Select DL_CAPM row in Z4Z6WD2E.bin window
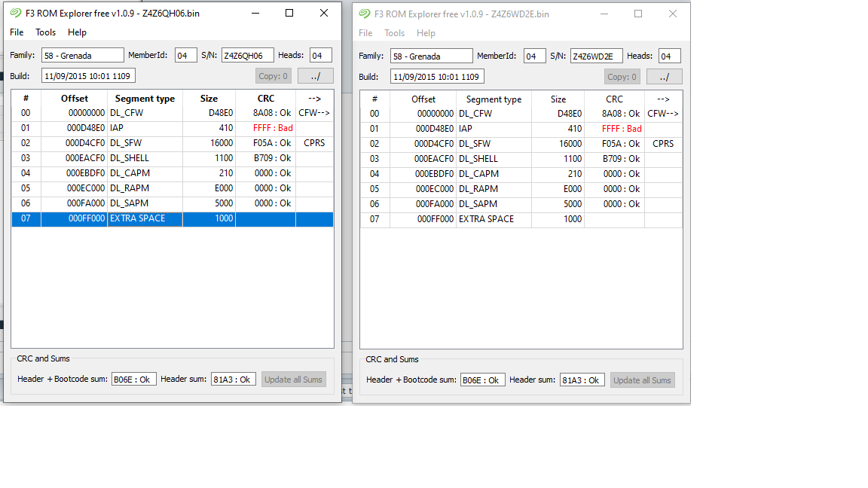 coord(521,174)
